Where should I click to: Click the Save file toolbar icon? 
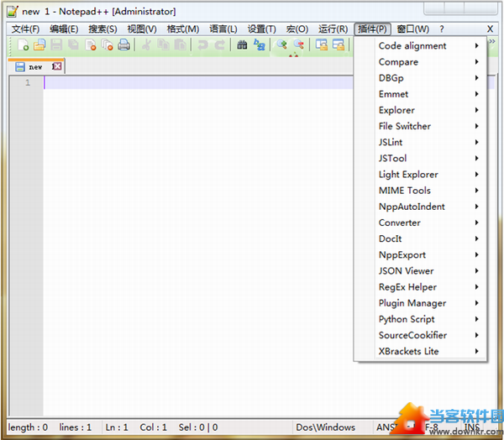[56, 45]
